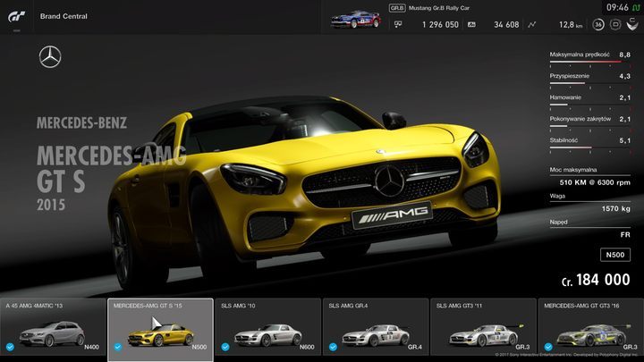Click the checkmark on SLS AMG GT3 '11 tile
This screenshot has height=362, width=644.
438,347
